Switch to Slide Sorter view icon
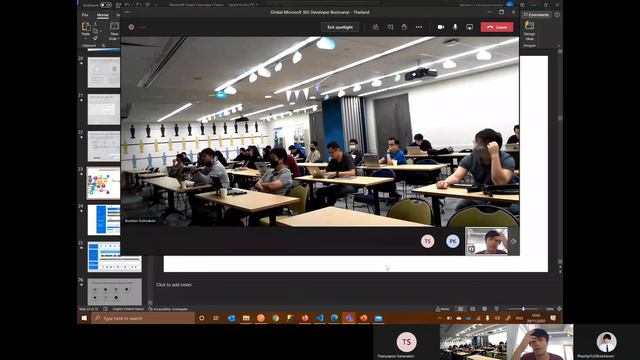 (473, 309)
